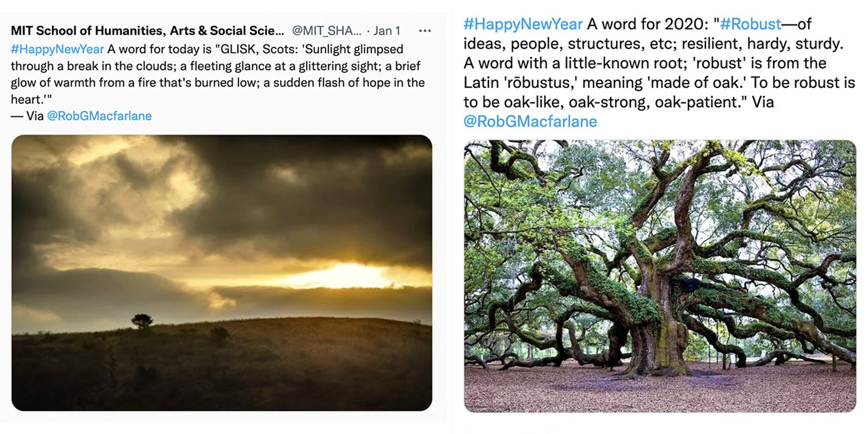The height and width of the screenshot is (434, 868).
Task: Click the @MIT_SHA... account handle
Action: 327,31
